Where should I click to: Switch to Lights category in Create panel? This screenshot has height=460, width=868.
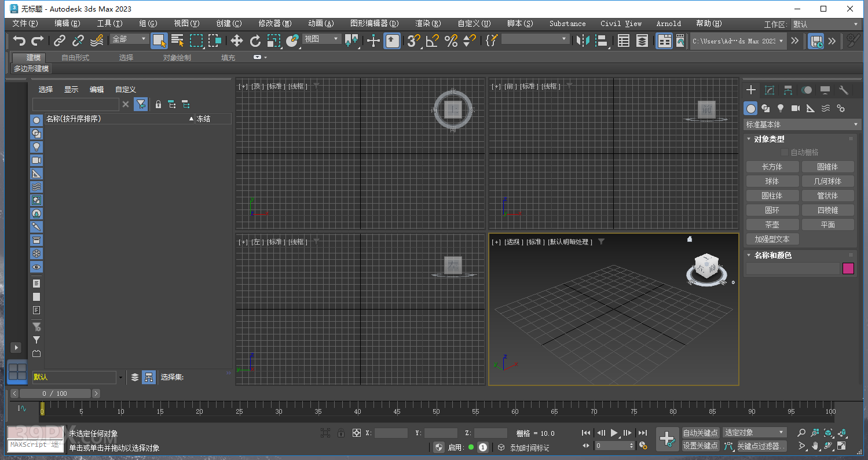click(781, 108)
